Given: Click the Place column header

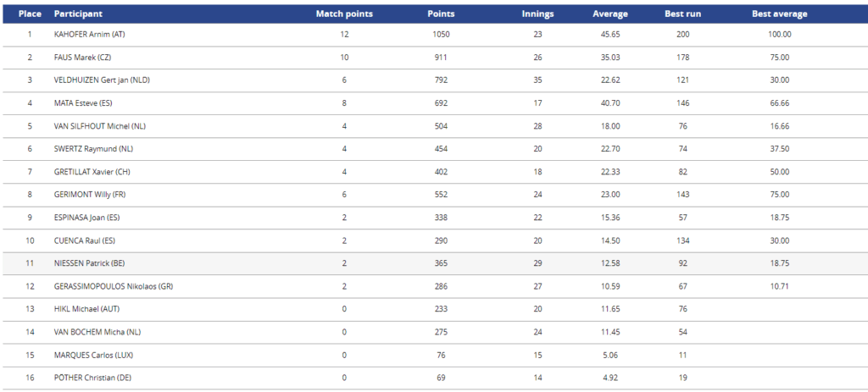Looking at the screenshot, I should point(30,14).
